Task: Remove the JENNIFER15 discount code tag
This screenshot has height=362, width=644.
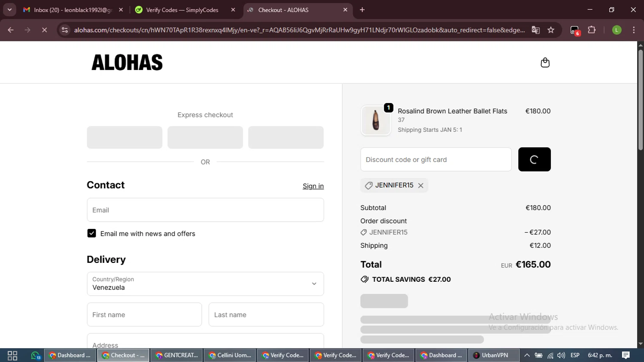Action: pyautogui.click(x=421, y=186)
